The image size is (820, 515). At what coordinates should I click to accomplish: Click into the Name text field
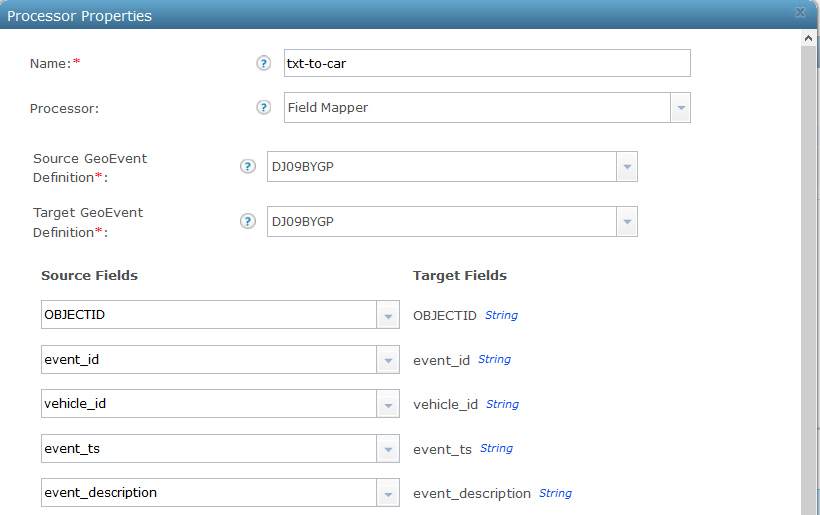487,63
